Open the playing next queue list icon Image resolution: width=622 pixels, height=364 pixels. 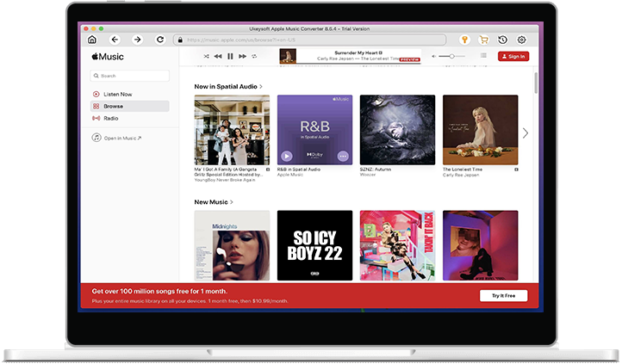click(x=483, y=56)
